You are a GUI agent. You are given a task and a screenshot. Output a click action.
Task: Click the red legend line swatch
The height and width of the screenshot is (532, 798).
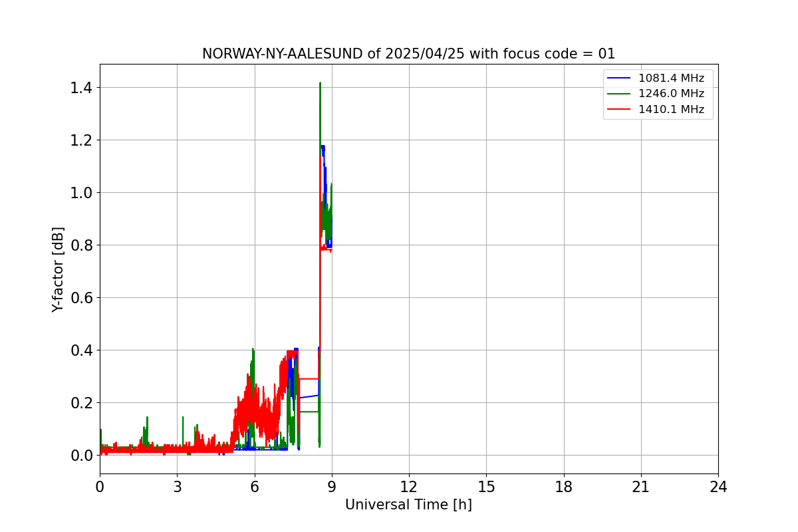[619, 110]
